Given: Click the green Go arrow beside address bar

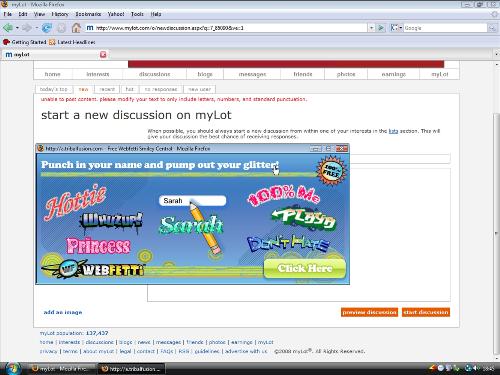Looking at the screenshot, I should pos(381,28).
